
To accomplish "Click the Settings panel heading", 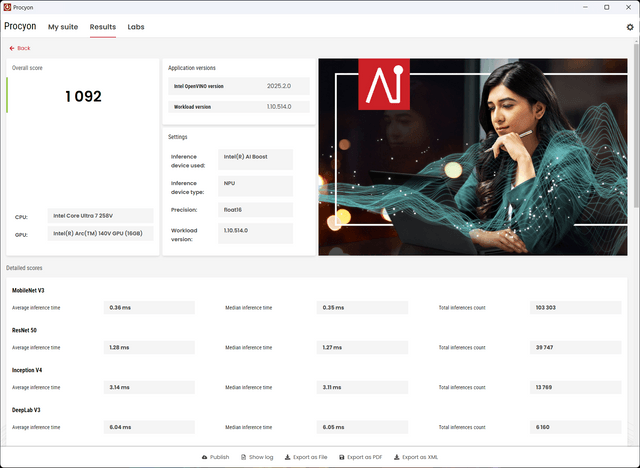I will (x=178, y=137).
